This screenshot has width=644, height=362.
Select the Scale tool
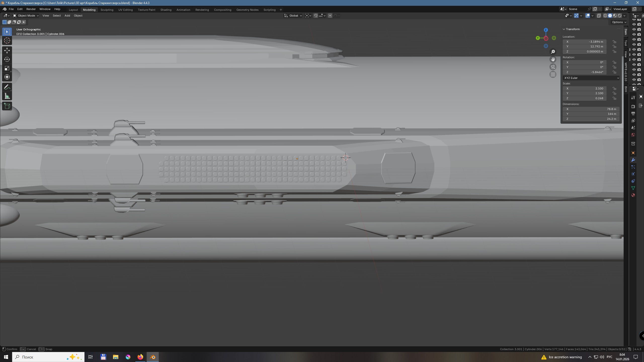[x=7, y=68]
